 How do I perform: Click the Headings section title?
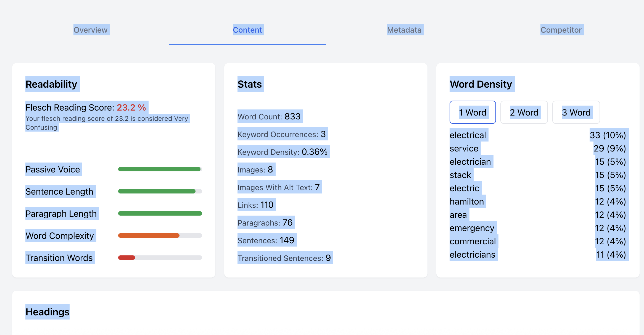coord(47,312)
